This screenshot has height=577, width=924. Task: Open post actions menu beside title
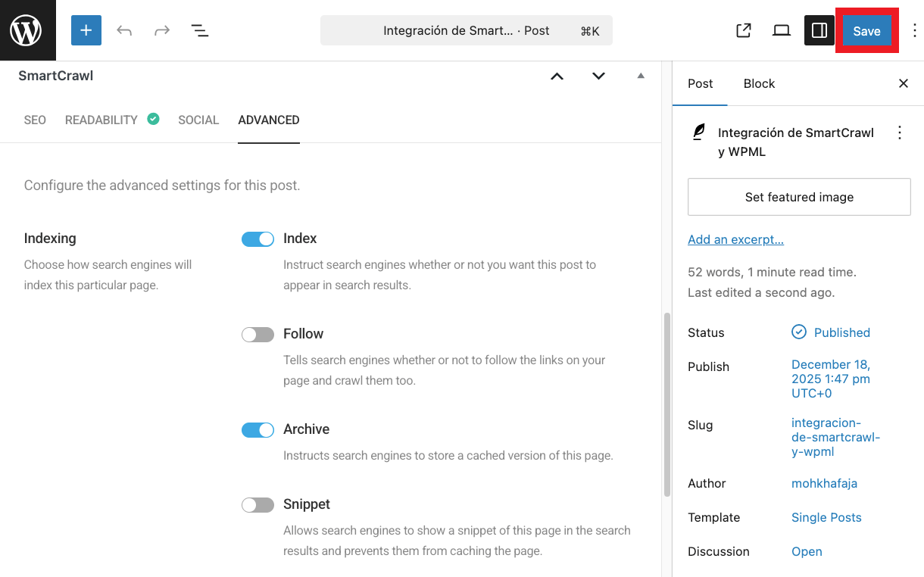pos(900,133)
